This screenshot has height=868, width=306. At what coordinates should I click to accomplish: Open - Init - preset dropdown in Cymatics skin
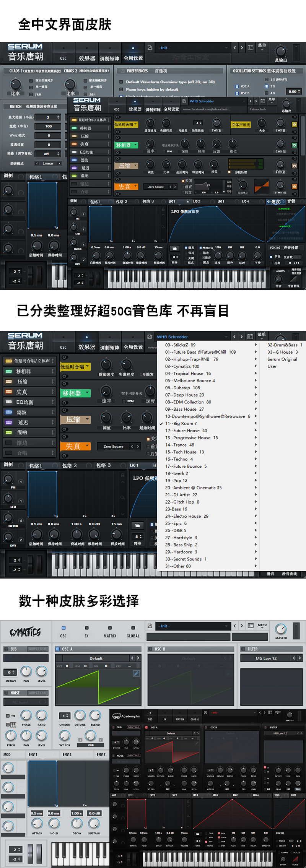[x=193, y=626]
